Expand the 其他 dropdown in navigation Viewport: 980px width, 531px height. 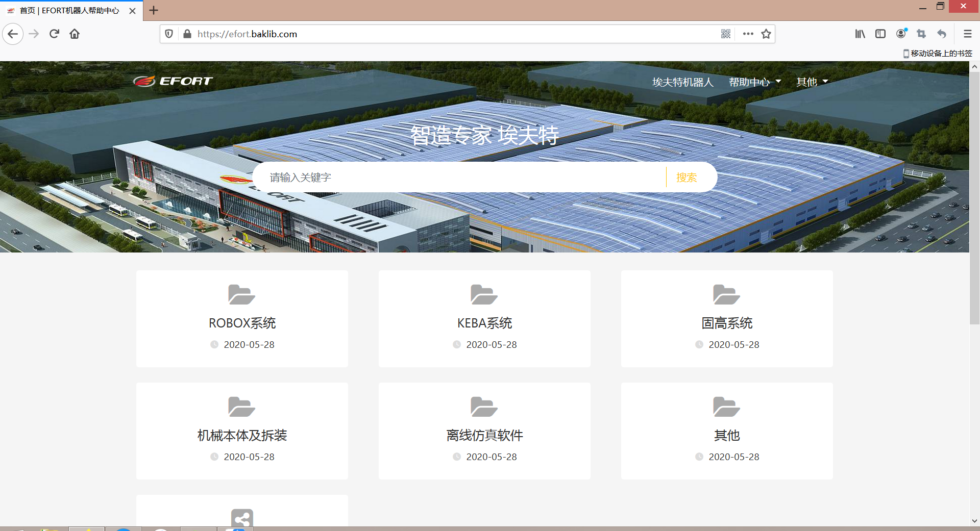pos(812,82)
